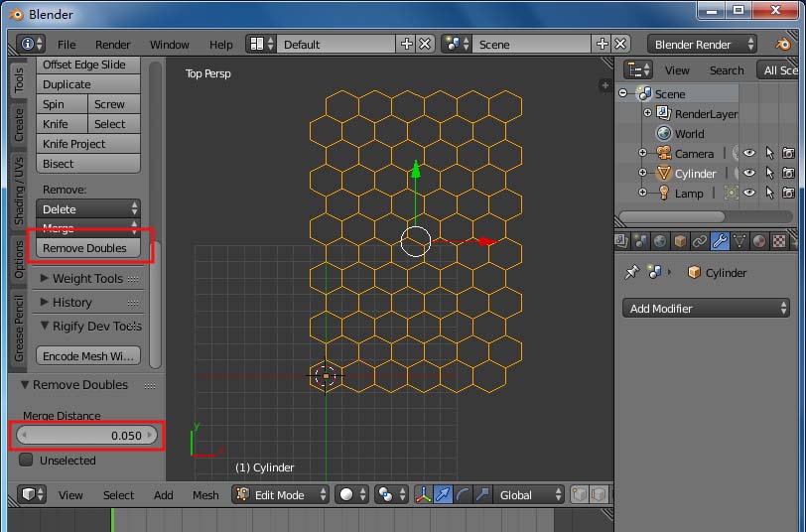Open the Edit Mode selector dropdown
Image resolution: width=806 pixels, height=532 pixels.
click(280, 495)
